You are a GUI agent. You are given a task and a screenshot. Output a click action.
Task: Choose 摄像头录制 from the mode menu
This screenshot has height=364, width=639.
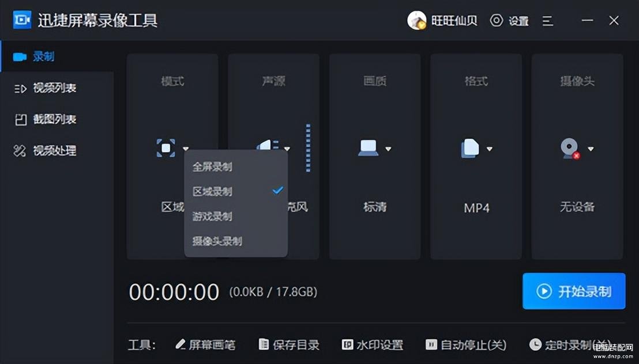tap(236, 241)
